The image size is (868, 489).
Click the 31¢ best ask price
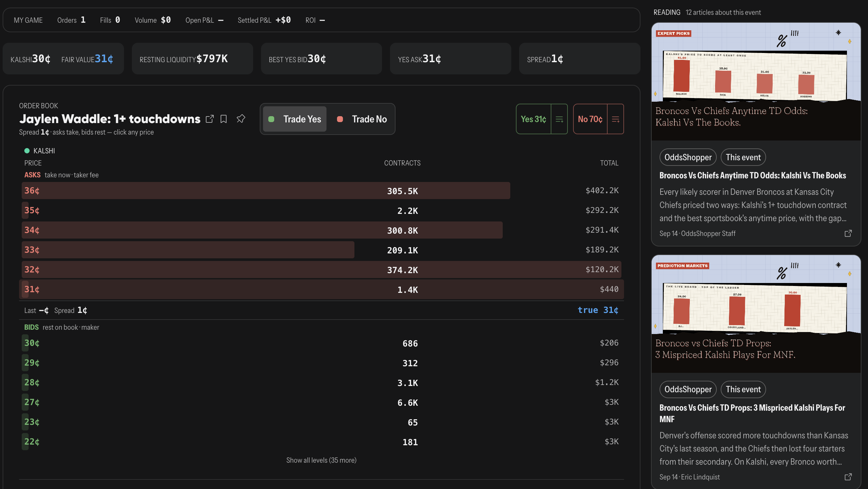(x=32, y=289)
